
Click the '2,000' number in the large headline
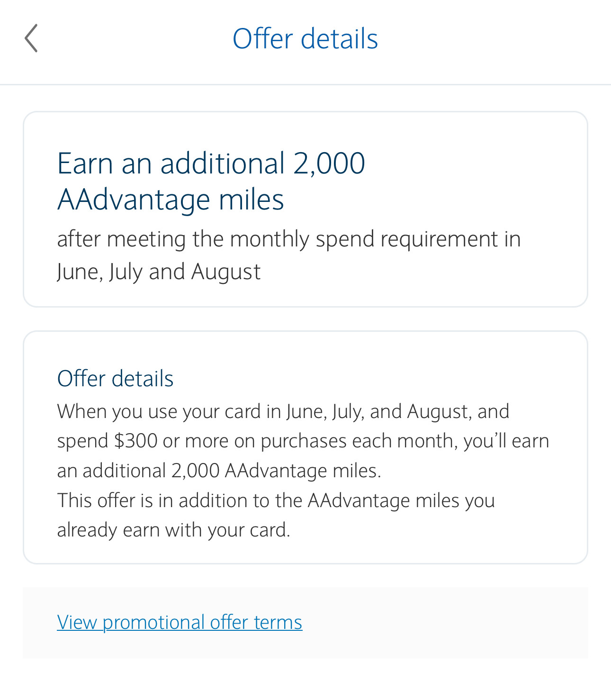tap(329, 164)
